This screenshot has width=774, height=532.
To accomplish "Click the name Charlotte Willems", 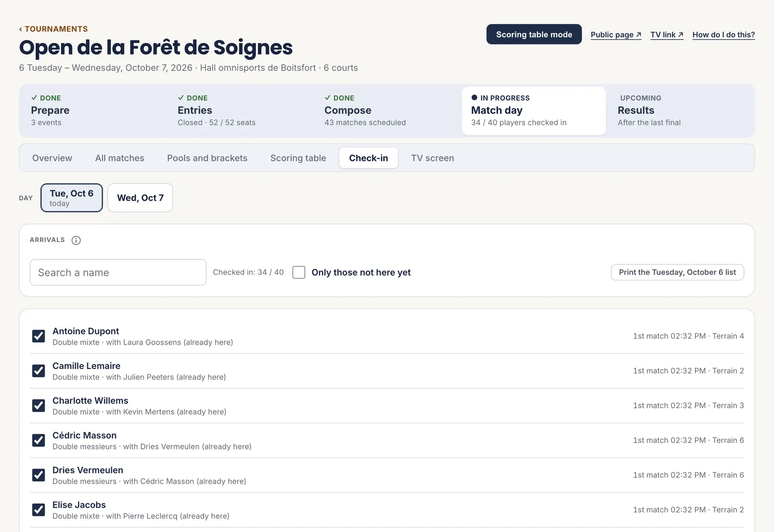I will click(90, 401).
